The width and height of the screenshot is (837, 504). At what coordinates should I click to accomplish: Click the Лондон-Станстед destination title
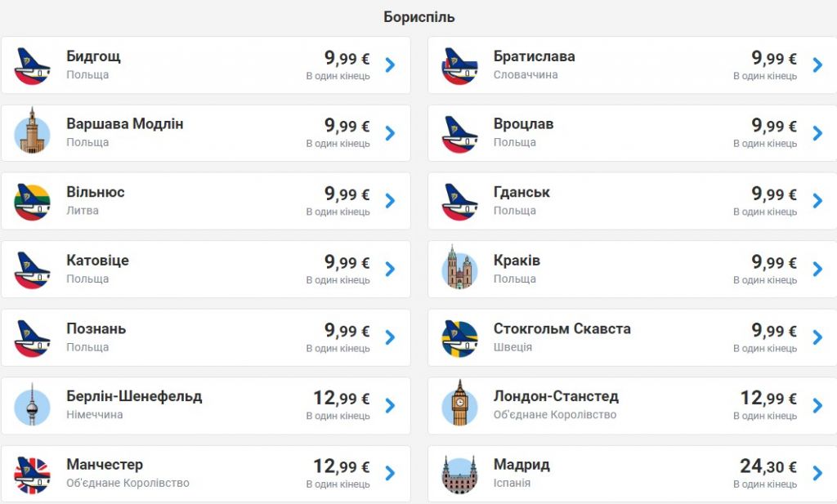556,397
